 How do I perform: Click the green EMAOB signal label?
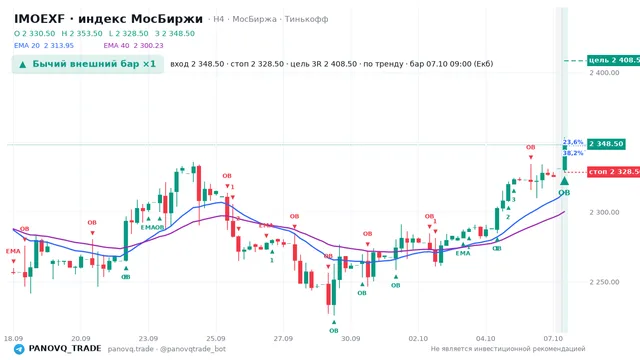point(152,227)
